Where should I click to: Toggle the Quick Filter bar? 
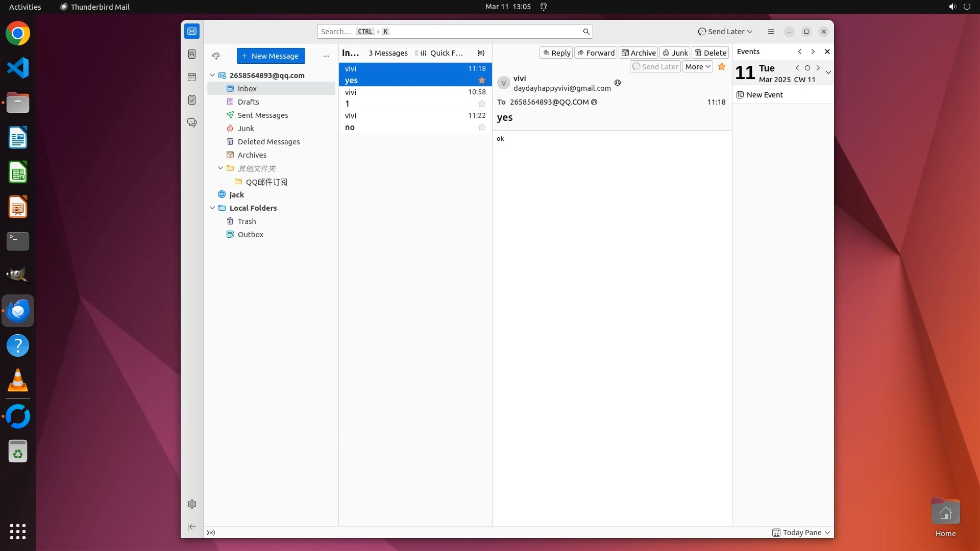pos(440,53)
